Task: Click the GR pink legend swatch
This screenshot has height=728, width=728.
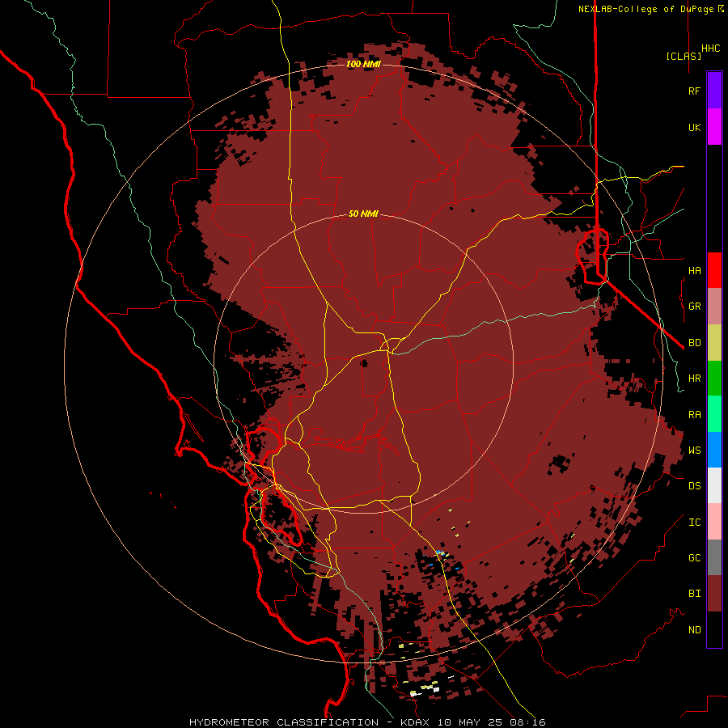Action: tap(714, 307)
